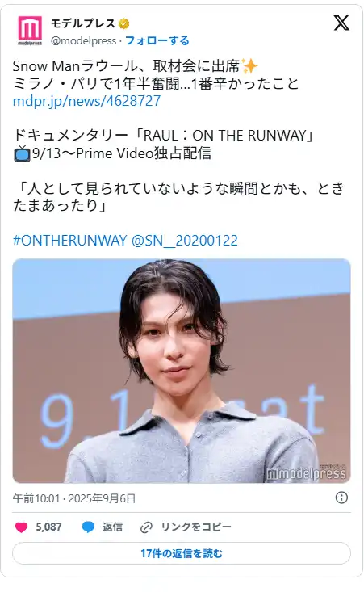Click the sparkle emoji after 出席
Image resolution: width=364 pixels, height=592 pixels.
coord(249,66)
